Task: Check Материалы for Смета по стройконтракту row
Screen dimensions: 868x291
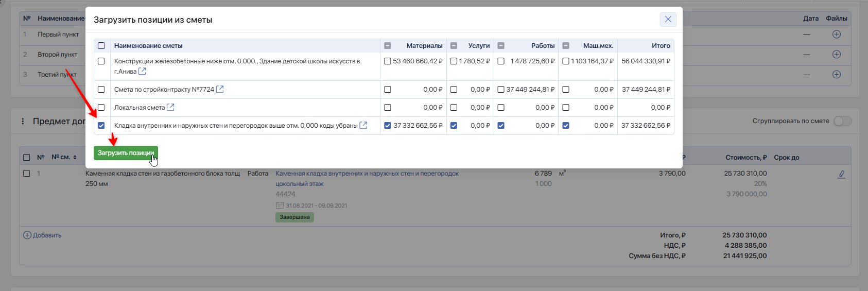Action: point(388,89)
